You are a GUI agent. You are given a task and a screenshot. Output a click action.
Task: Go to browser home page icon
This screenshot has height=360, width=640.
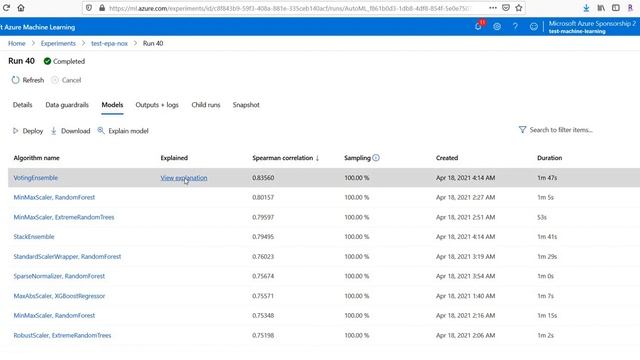(21, 8)
